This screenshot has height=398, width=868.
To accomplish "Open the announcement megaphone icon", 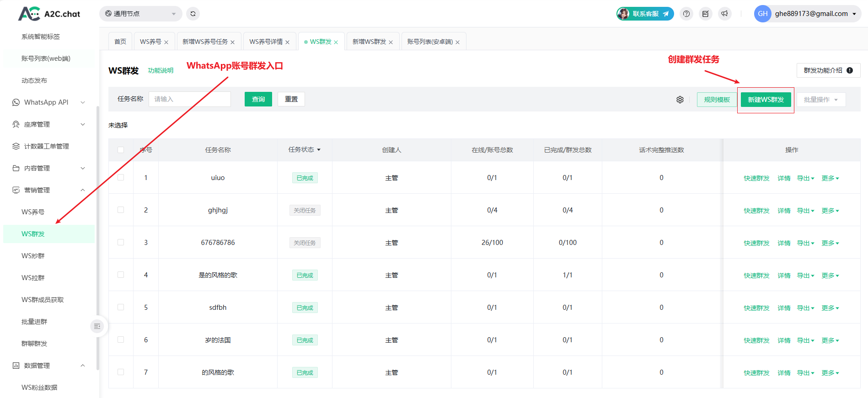I will 724,14.
